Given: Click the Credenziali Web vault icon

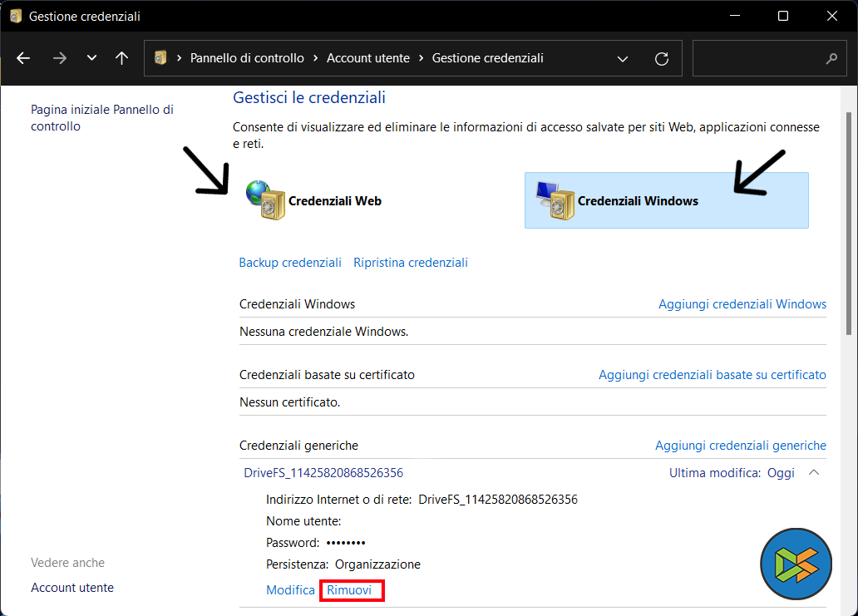Looking at the screenshot, I should click(266, 200).
